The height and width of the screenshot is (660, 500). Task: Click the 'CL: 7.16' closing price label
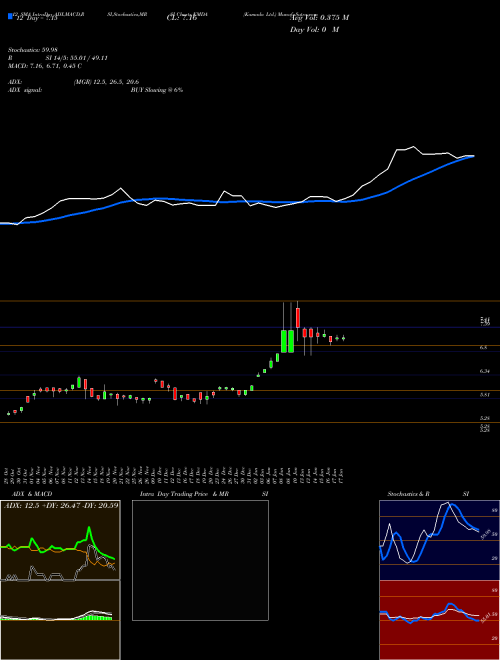point(182,18)
